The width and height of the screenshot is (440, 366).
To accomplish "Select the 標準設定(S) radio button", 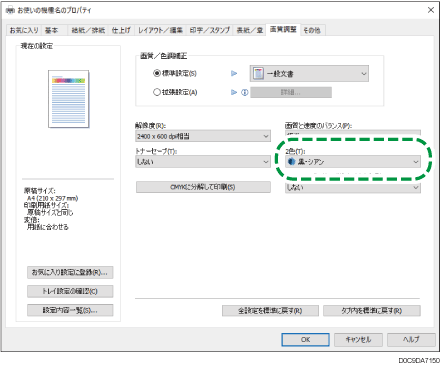I will pos(157,73).
